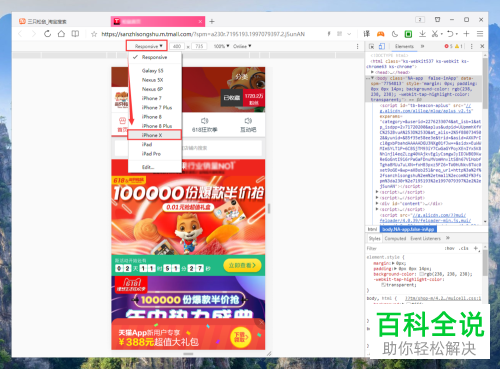
Task: Click the skin shirt icon in title bar
Action: pos(438,19)
